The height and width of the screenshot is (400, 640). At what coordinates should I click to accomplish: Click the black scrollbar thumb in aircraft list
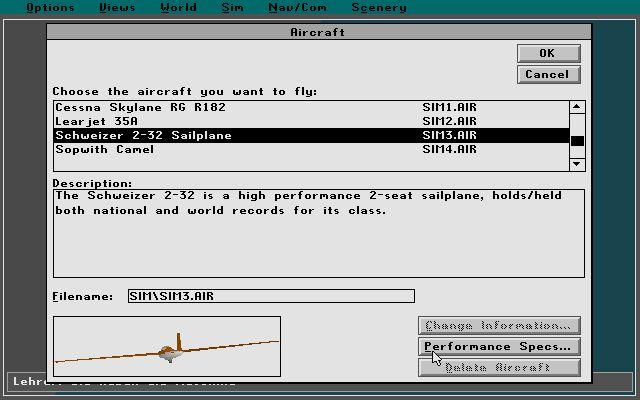click(577, 141)
